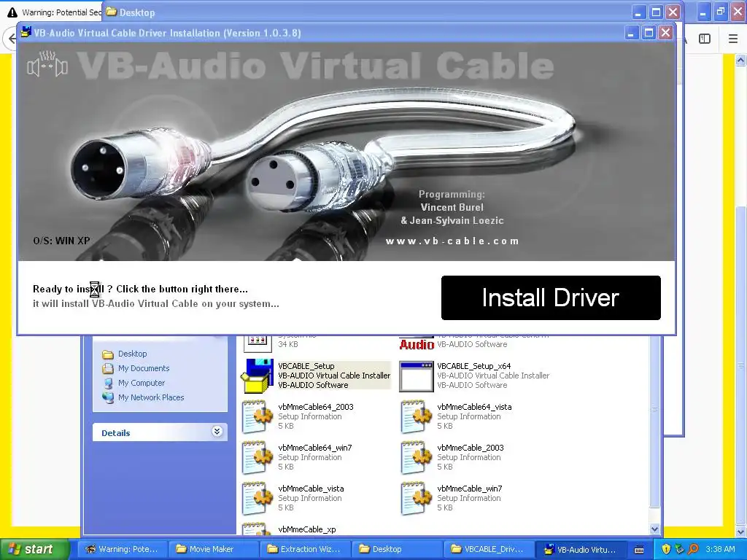Select vbMmeCable64_2003 setup information icon
Screen dimensions: 747x560
click(x=258, y=416)
